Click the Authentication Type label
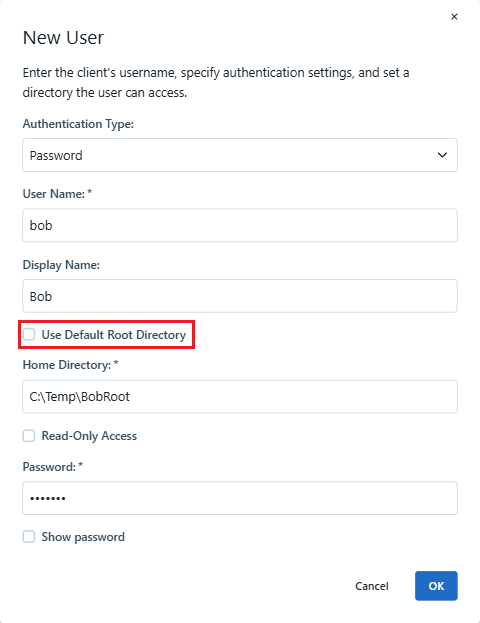This screenshot has height=623, width=480. tap(78, 124)
